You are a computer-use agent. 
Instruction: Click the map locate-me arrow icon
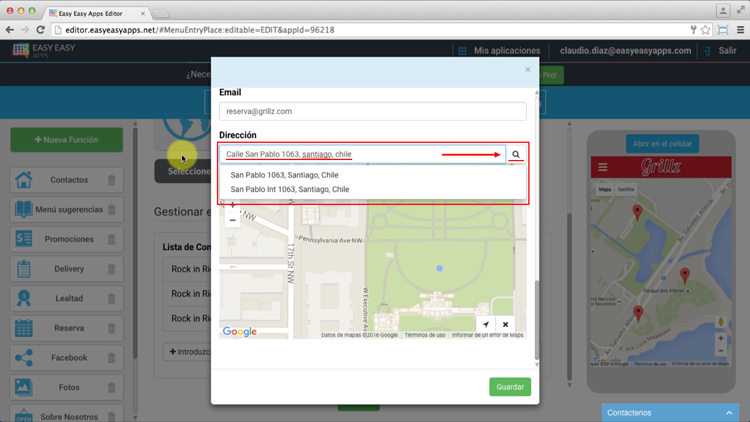(486, 324)
